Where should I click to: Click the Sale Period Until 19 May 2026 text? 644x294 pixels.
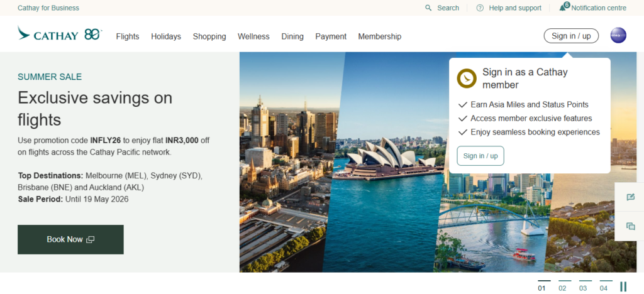[73, 199]
